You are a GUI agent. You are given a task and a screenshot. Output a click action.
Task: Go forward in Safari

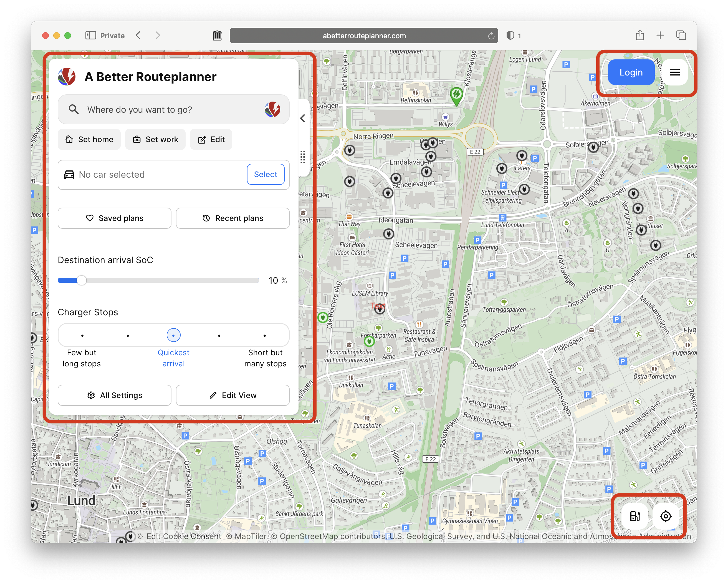click(x=158, y=36)
